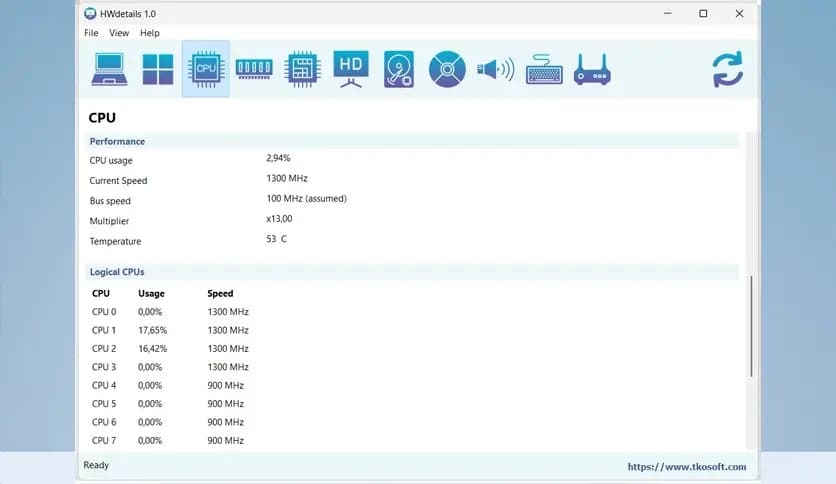The width and height of the screenshot is (836, 484).
Task: Maximize the HWdetails window
Action: tap(703, 13)
